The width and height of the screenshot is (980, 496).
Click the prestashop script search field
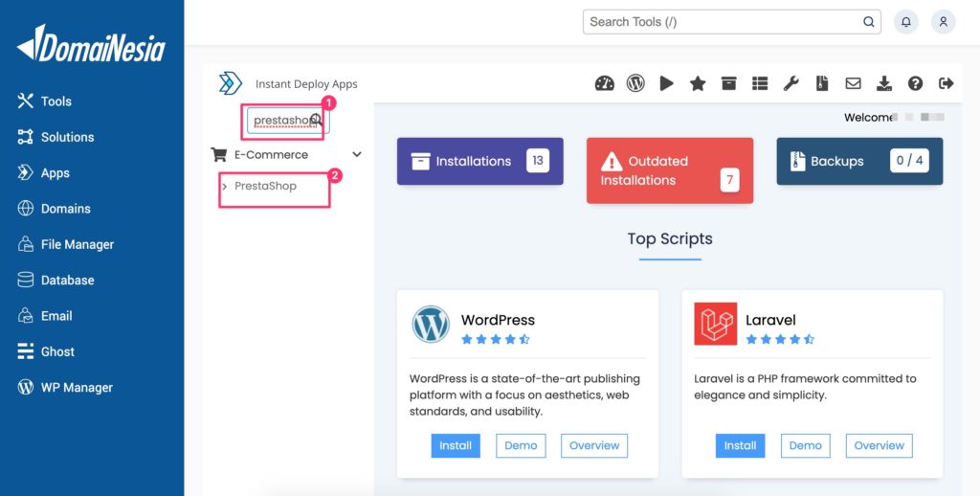[x=288, y=120]
